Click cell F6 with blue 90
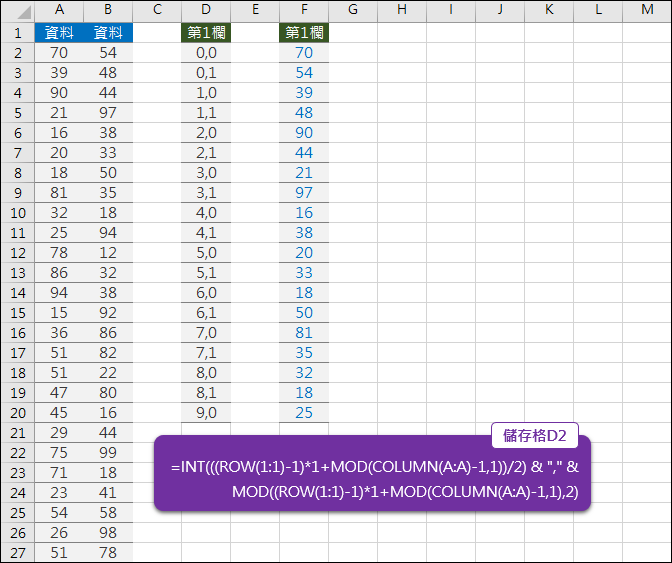The width and height of the screenshot is (672, 563). click(x=304, y=132)
